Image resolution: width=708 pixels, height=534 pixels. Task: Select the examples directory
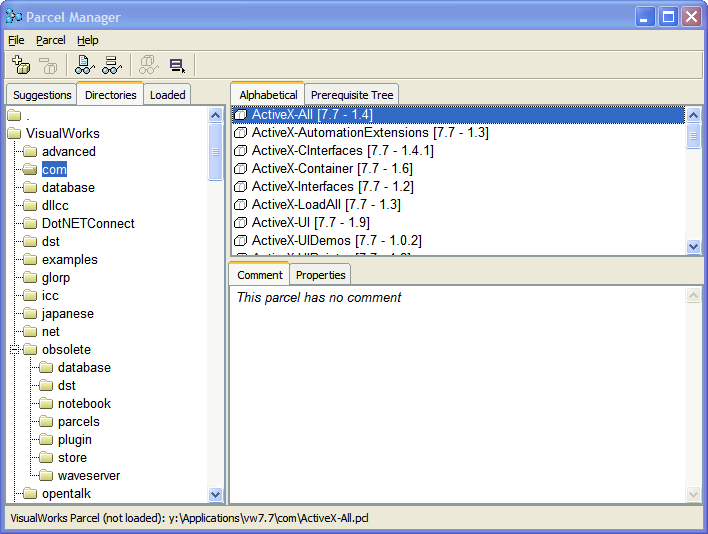click(x=70, y=260)
